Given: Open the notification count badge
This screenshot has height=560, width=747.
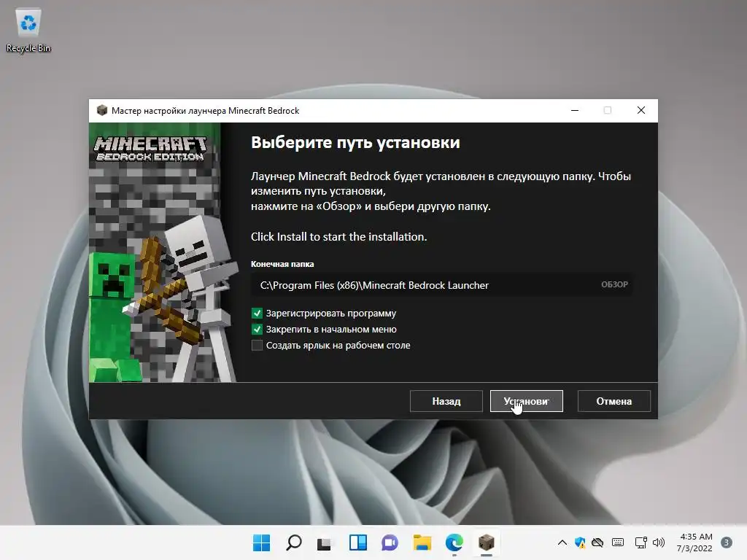Looking at the screenshot, I should 727,542.
